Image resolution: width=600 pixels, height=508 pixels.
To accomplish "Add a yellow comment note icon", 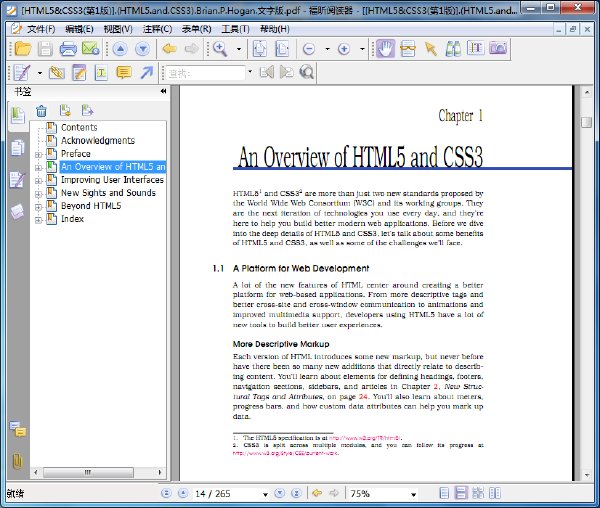I will (124, 73).
